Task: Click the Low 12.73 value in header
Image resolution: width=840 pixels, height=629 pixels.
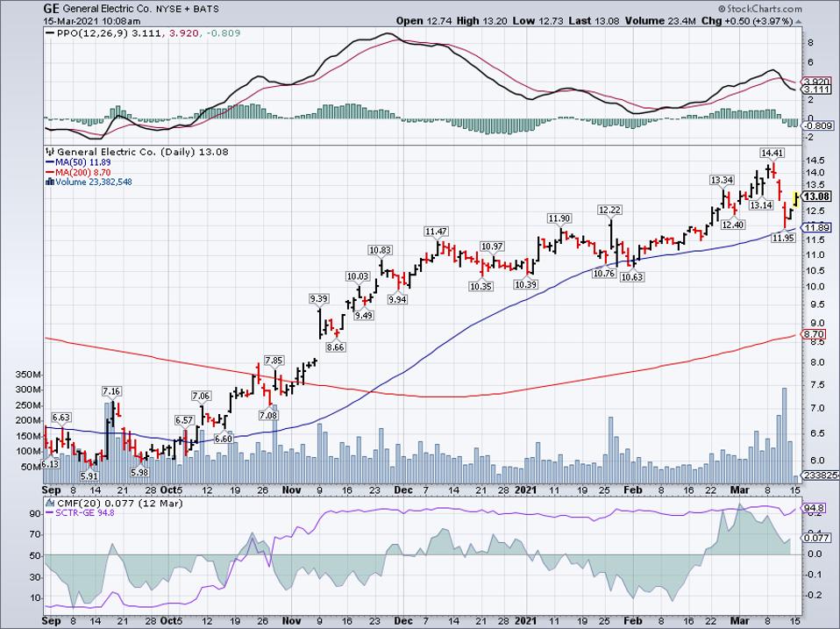Action: click(537, 21)
